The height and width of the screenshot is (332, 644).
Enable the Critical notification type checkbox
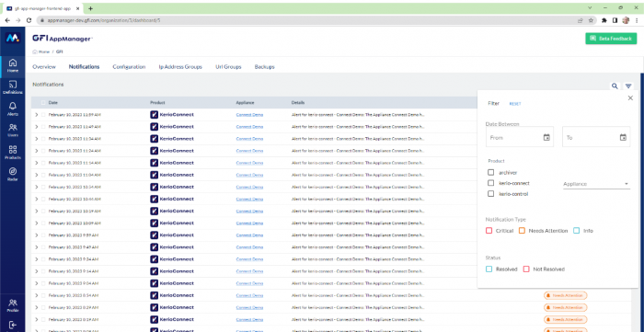[489, 231]
